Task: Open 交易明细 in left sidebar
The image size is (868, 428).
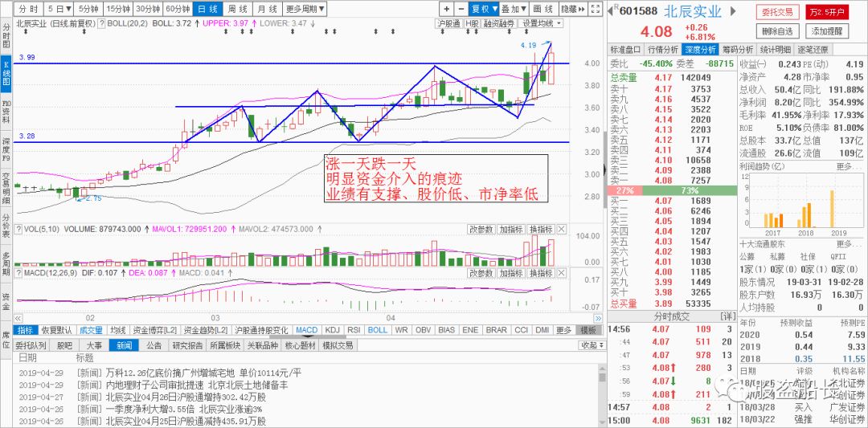Action: (6, 188)
